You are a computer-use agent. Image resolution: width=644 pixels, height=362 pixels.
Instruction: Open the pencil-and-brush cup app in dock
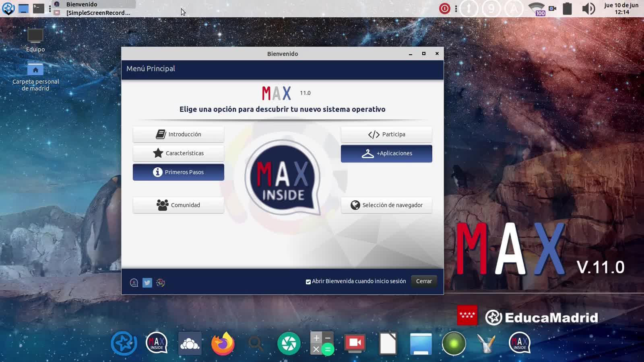pos(487,343)
